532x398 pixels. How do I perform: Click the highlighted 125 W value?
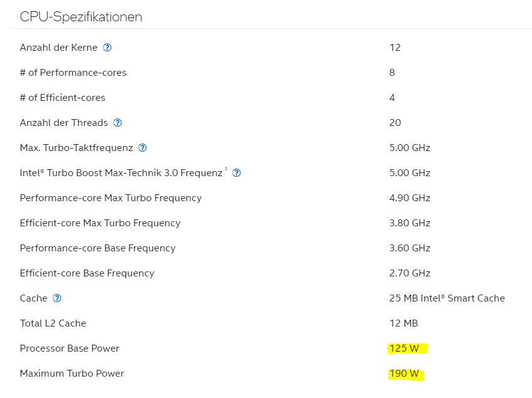[404, 348]
